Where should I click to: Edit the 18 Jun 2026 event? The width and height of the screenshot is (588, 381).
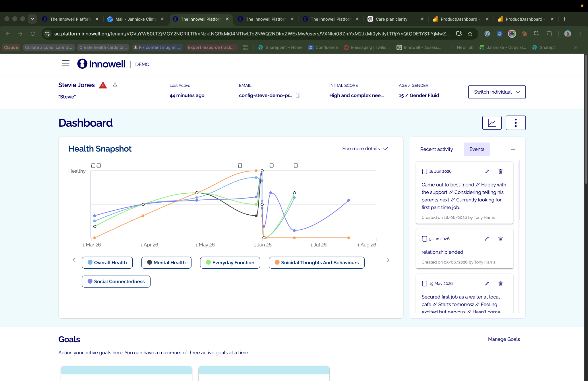(487, 172)
